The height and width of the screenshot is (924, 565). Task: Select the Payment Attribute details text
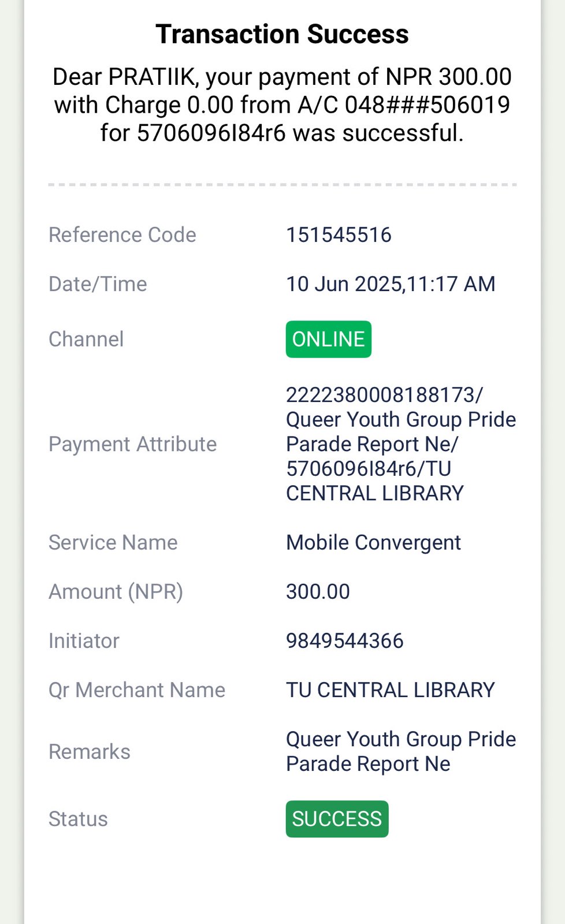400,444
